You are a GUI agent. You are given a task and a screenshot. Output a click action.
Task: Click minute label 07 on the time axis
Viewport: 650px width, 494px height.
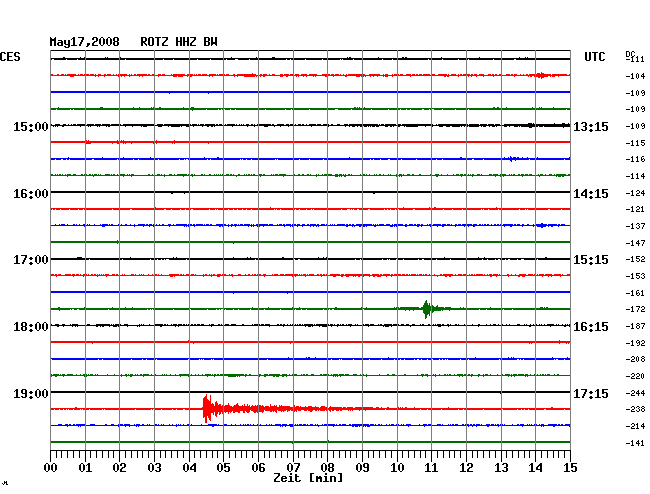(x=293, y=468)
